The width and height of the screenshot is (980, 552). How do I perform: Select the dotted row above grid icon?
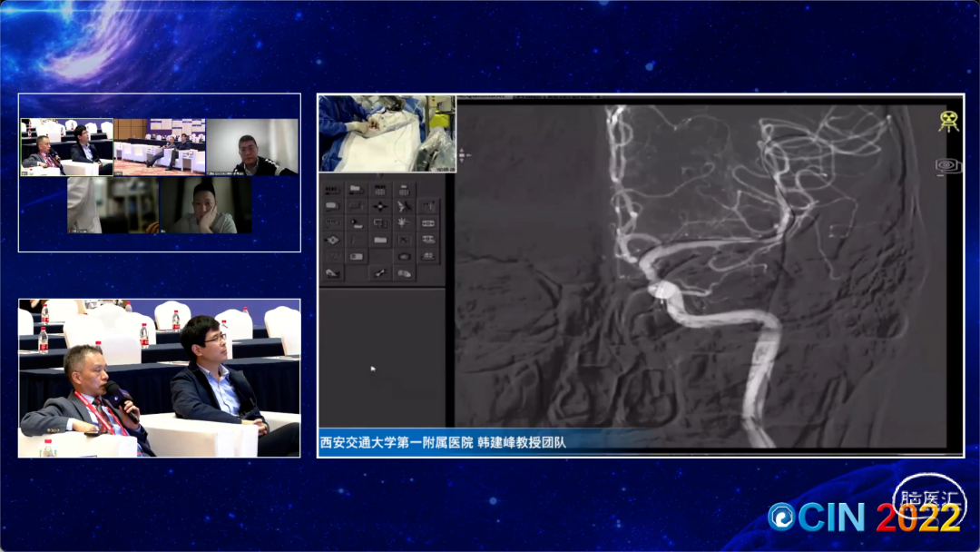click(x=380, y=190)
